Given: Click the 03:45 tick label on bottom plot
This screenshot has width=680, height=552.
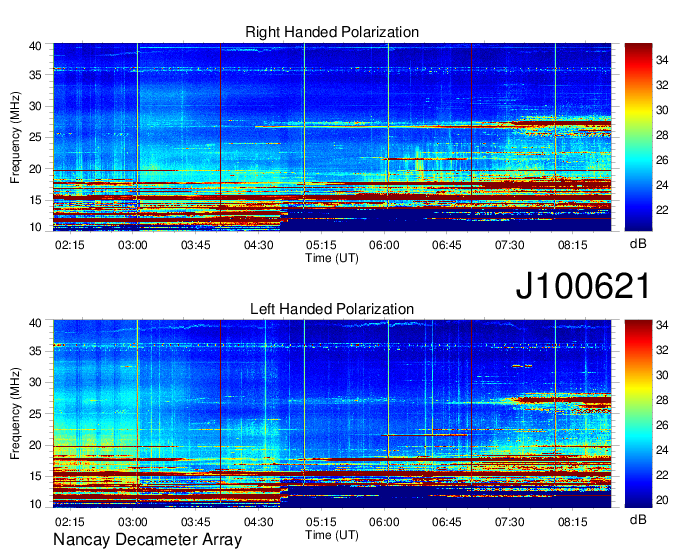Looking at the screenshot, I should 196,522.
